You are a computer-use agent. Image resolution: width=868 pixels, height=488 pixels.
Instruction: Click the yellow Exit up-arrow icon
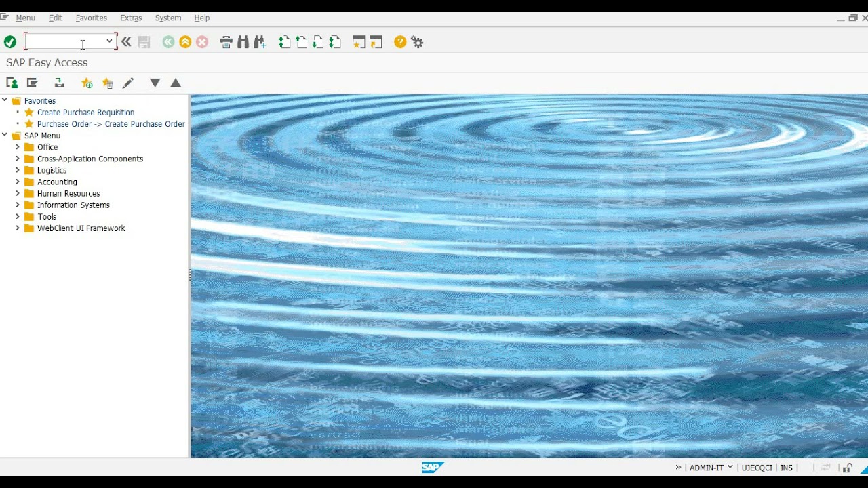(x=185, y=42)
